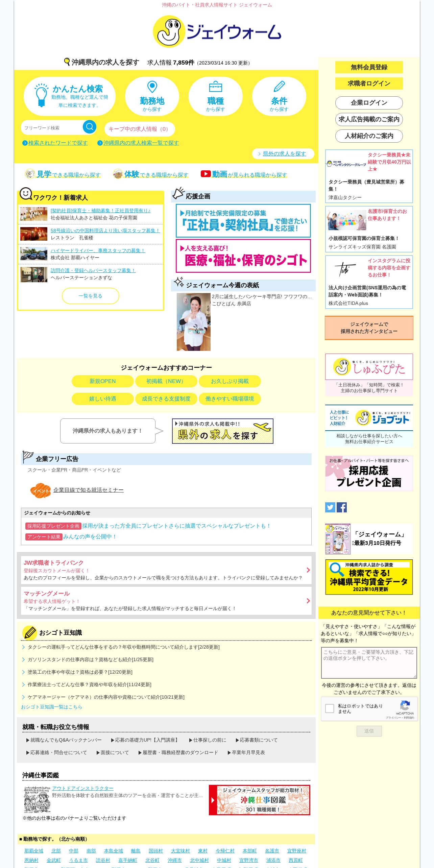Expand the マッチングメール arrow

pos(308,601)
